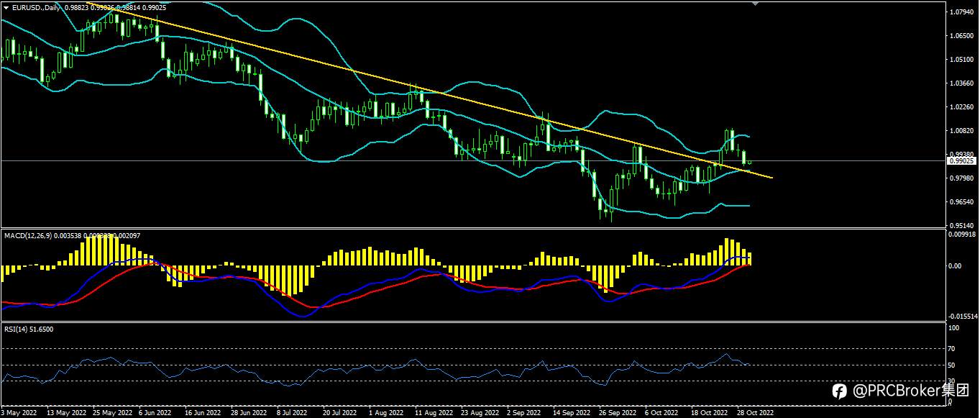Click the 1.02260 price axis label
The width and height of the screenshot is (980, 418).
963,107
